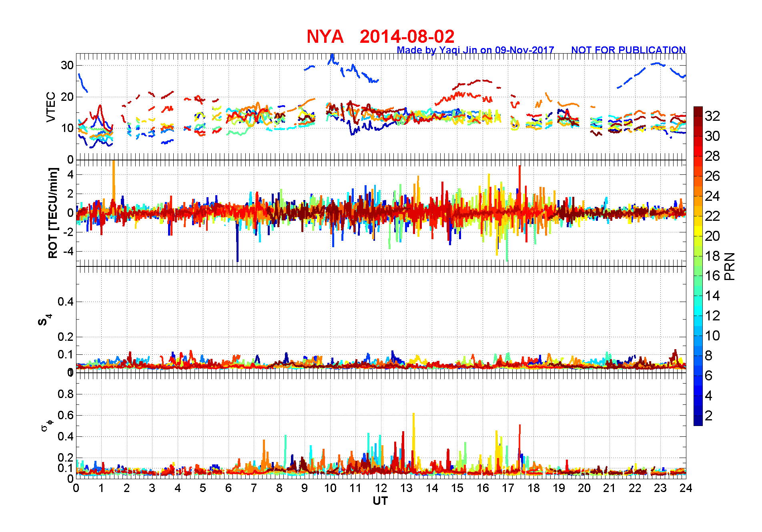
Task: Click colorbar tick label '24'
Action: (x=712, y=196)
